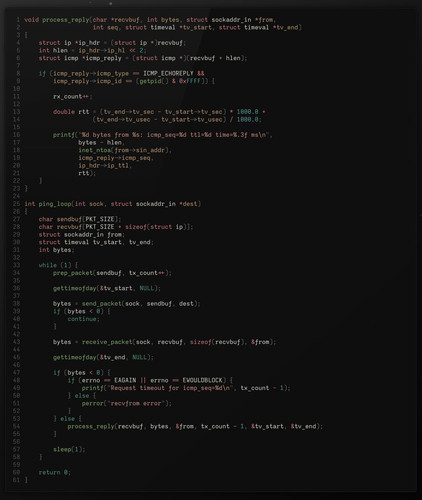422x500 pixels.
Task: Click line number 33 in the gutter
Action: tap(17, 265)
